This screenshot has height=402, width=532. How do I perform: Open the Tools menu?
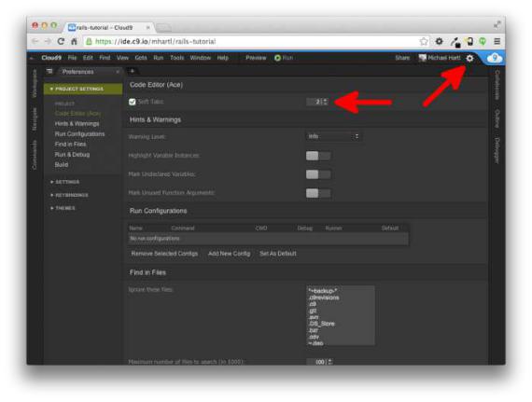pos(176,58)
